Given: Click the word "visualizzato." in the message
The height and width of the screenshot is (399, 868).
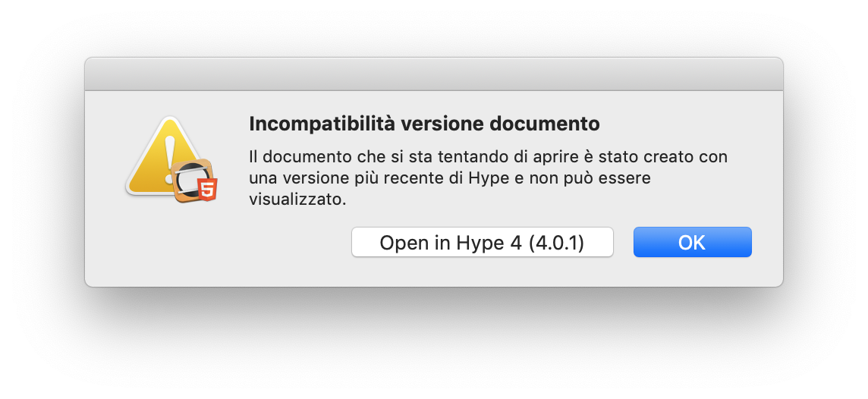Looking at the screenshot, I should 297,199.
